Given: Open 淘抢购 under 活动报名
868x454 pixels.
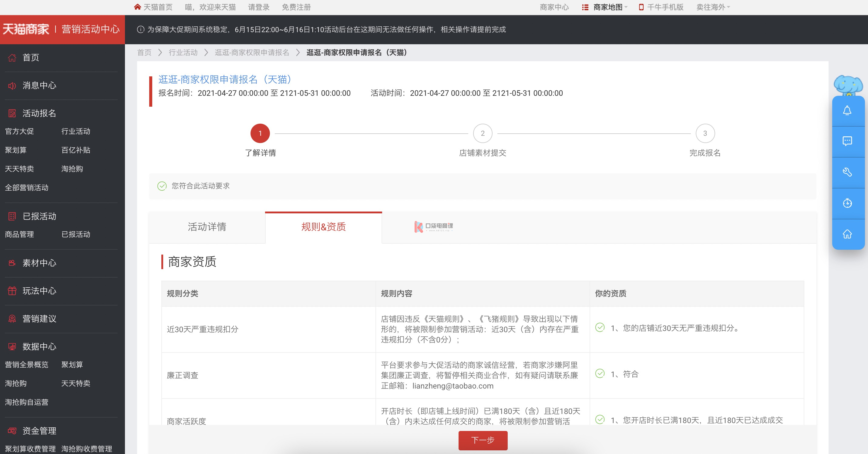Looking at the screenshot, I should tap(72, 169).
